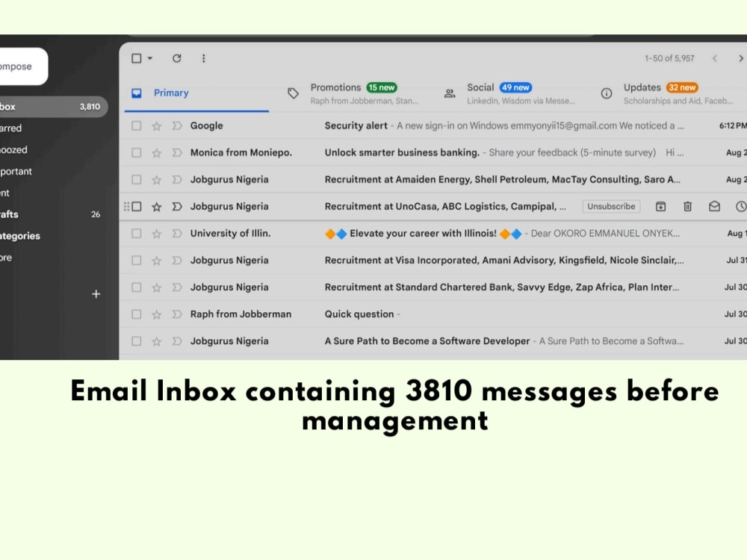Mark Monica from Moniepo. email important

point(177,152)
